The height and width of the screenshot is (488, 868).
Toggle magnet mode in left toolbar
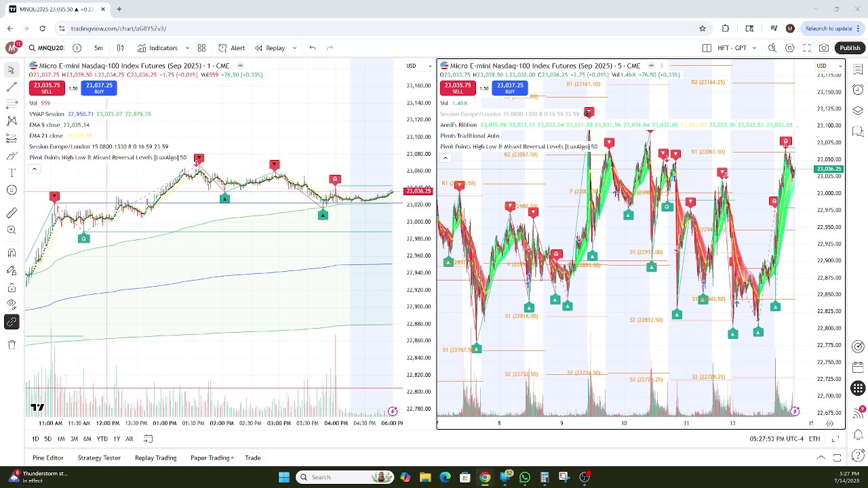coord(12,253)
